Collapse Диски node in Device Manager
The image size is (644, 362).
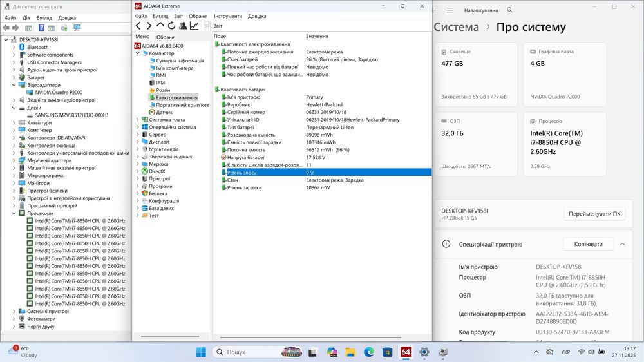14,108
